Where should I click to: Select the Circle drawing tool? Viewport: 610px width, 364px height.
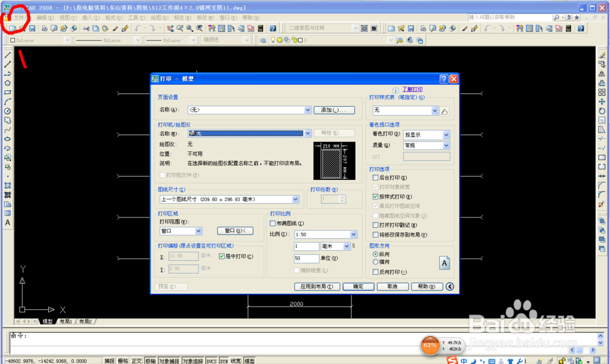[x=7, y=111]
